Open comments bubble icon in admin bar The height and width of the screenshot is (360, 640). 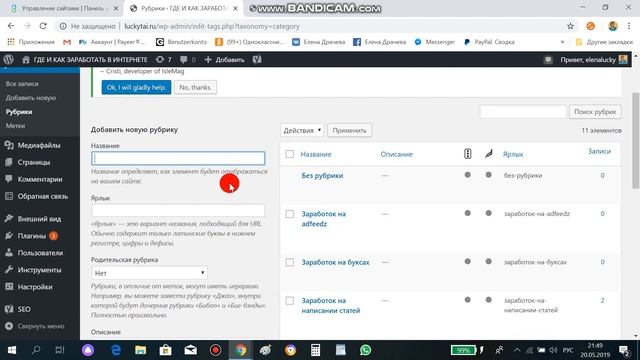(x=184, y=60)
